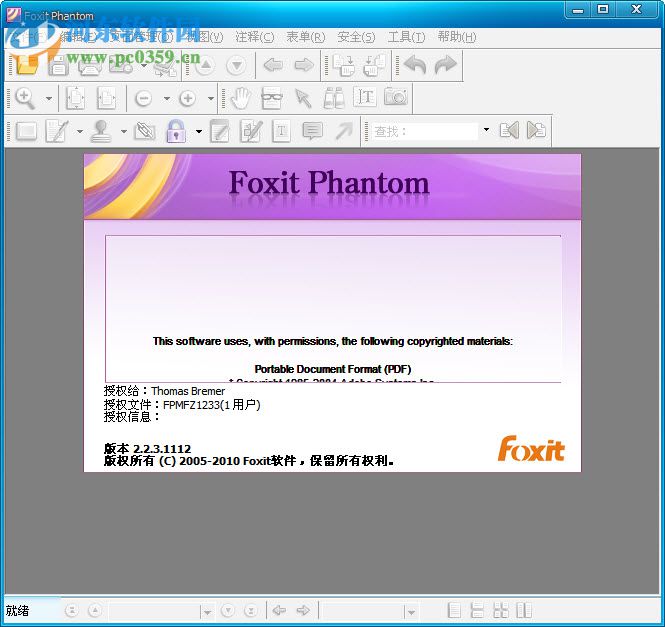Expand the padlock security dropdown arrow

pyautogui.click(x=199, y=132)
